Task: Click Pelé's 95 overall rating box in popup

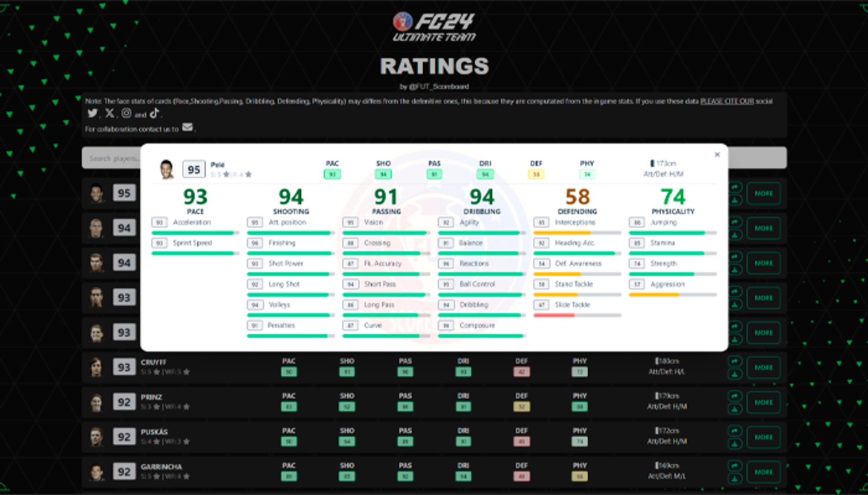Action: coord(193,170)
